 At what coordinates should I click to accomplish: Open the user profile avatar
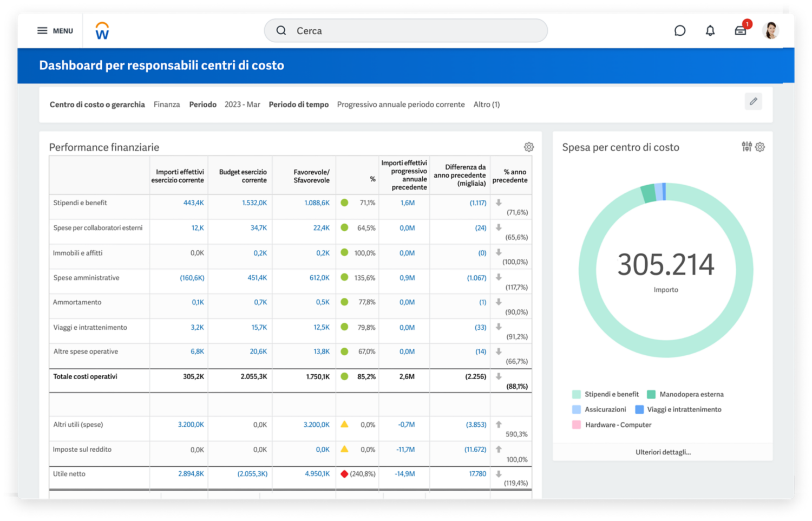(770, 31)
